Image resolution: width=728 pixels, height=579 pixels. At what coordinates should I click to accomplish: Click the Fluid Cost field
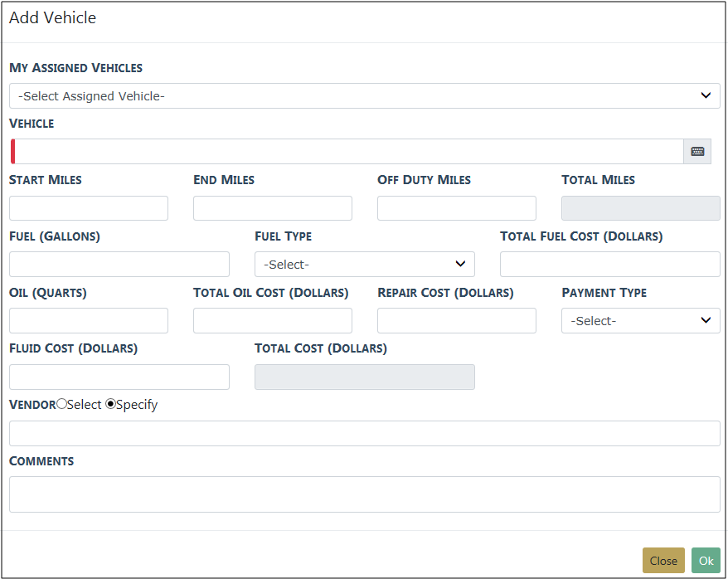pyautogui.click(x=119, y=377)
